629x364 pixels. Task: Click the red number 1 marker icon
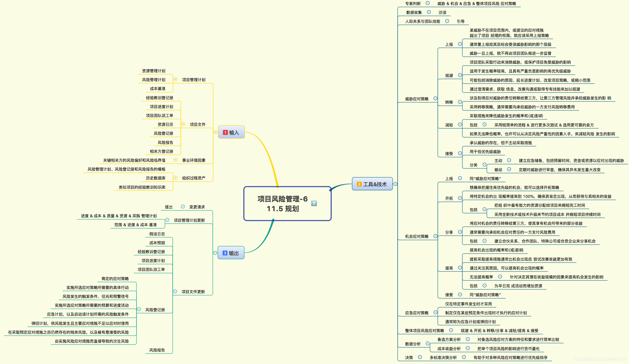[225, 133]
